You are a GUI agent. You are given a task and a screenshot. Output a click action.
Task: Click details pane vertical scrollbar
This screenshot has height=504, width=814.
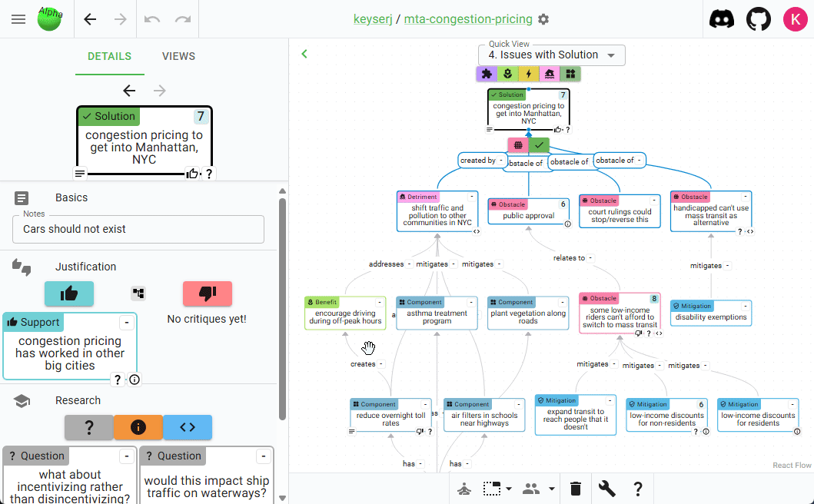pyautogui.click(x=282, y=309)
